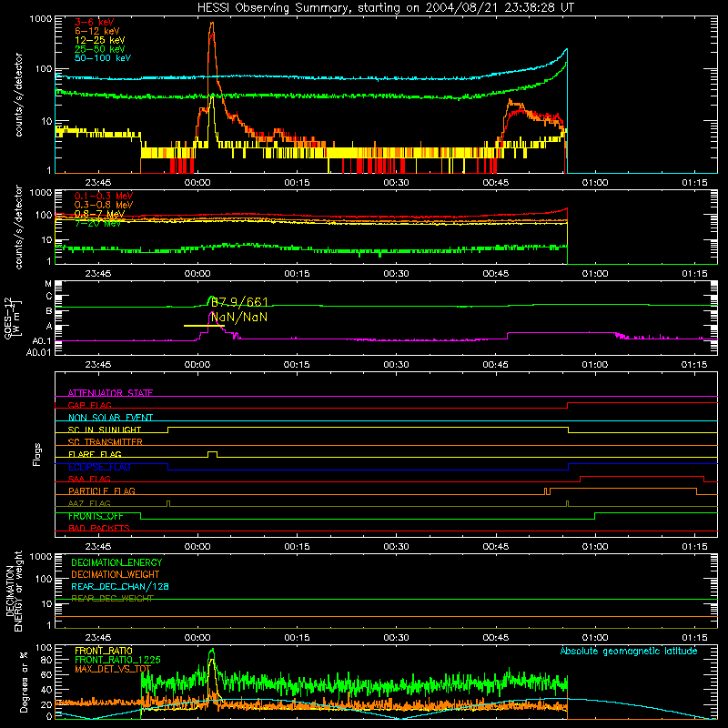Select the AAZ_FLAG label
This screenshot has width=728, height=728.
[x=89, y=503]
